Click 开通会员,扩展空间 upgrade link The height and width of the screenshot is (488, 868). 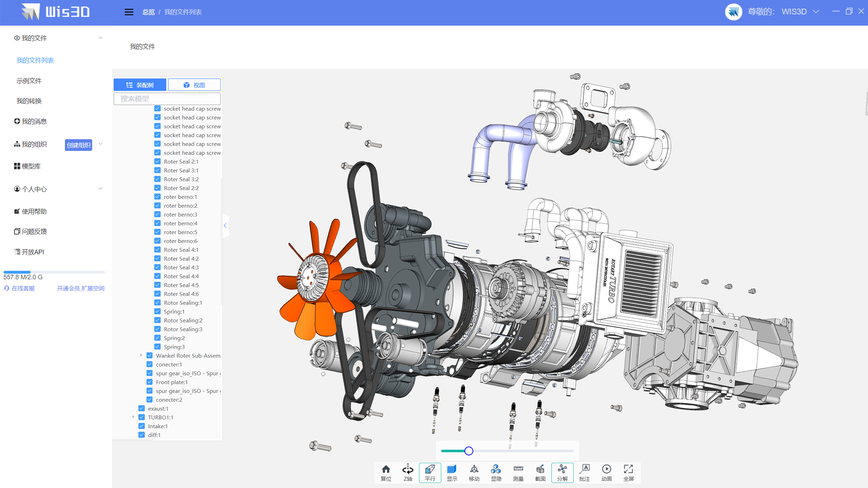pyautogui.click(x=80, y=288)
